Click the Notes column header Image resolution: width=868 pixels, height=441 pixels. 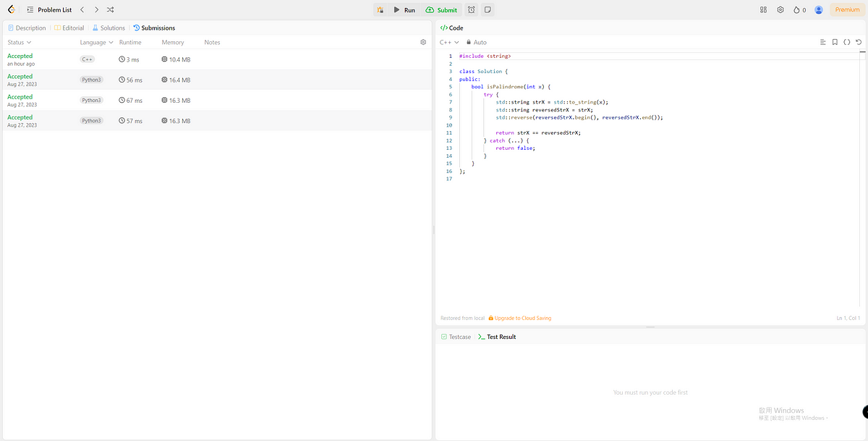click(212, 43)
